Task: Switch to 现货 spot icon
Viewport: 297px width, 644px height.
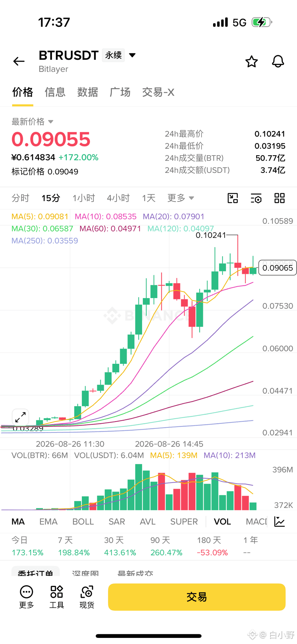Action: click(87, 597)
